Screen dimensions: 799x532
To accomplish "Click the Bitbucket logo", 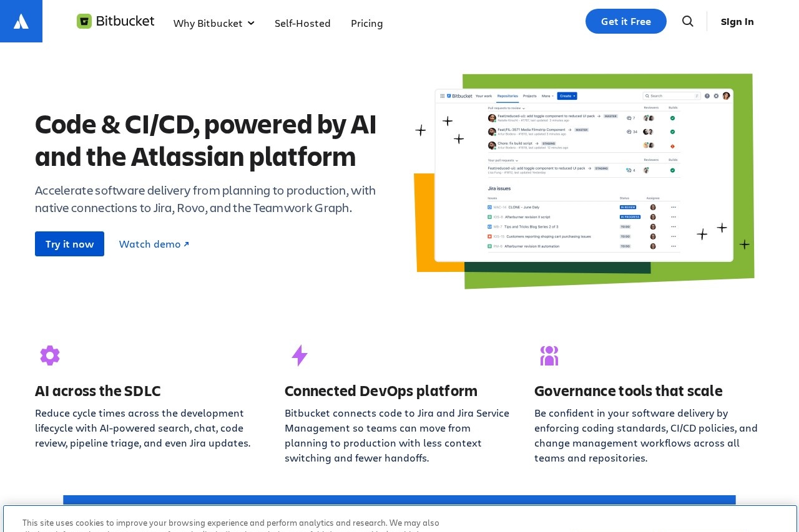I will (115, 21).
